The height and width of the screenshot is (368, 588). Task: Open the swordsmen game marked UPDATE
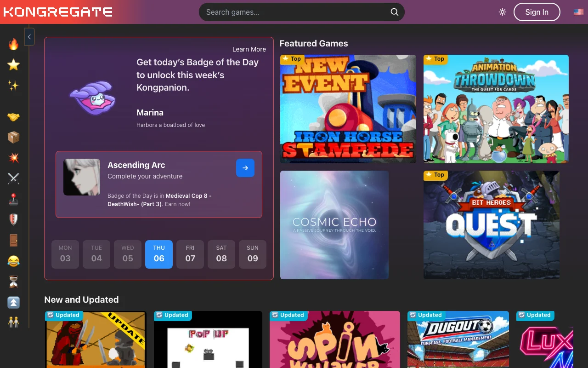coord(96,339)
